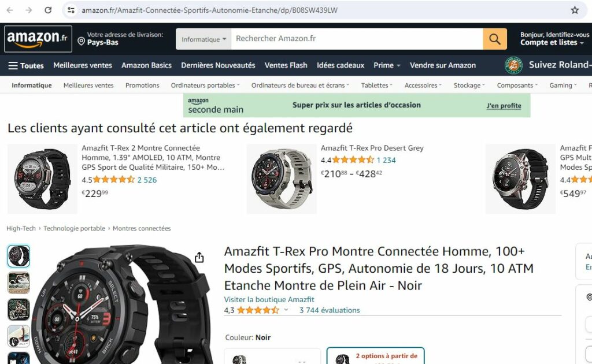The image size is (592, 364).
Task: Click the share icon above product image
Action: click(199, 257)
